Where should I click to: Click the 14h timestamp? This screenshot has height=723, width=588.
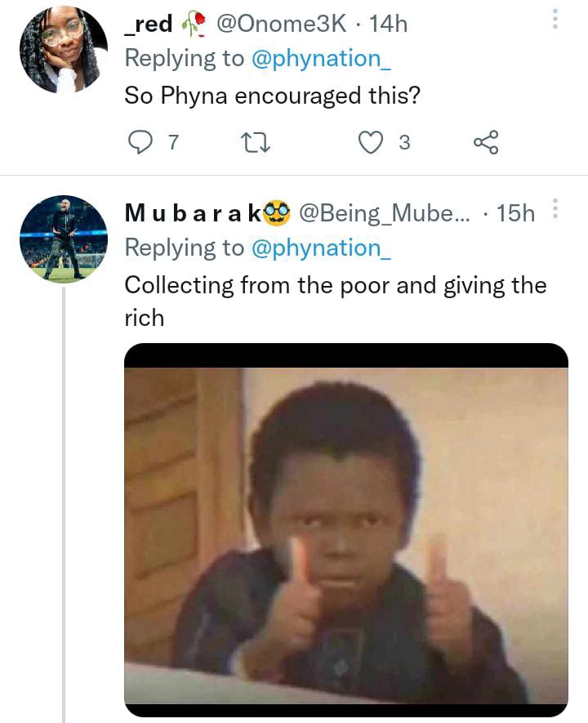point(388,25)
